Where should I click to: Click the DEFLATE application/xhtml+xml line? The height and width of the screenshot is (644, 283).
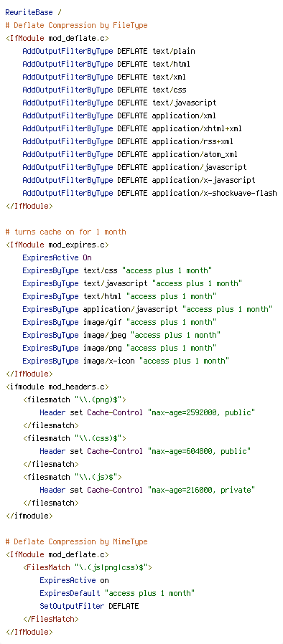click(132, 128)
